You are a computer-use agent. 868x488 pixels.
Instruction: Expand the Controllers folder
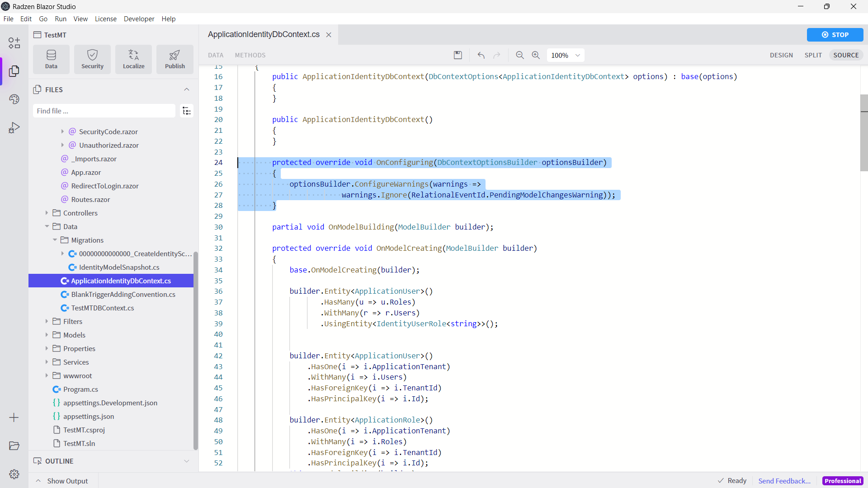[x=47, y=213]
